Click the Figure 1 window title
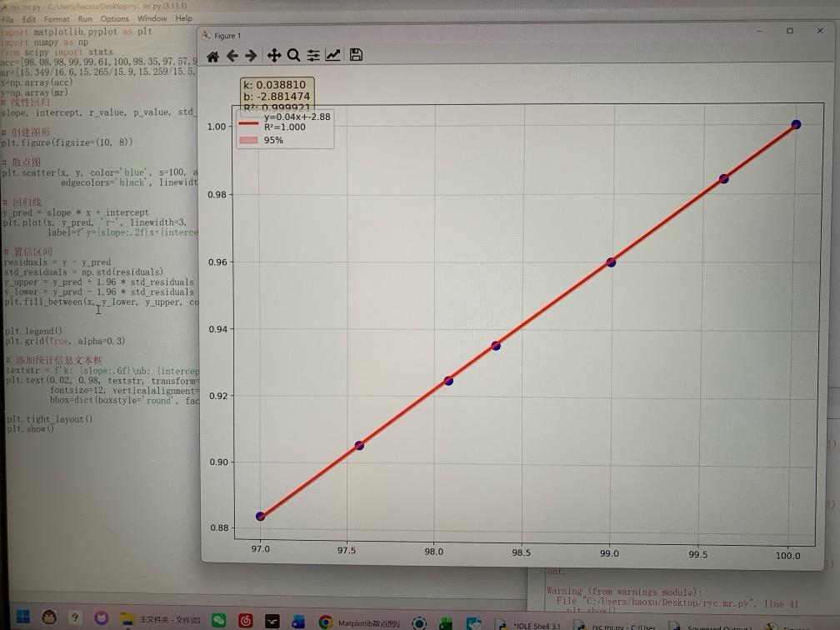This screenshot has width=840, height=630. (227, 36)
